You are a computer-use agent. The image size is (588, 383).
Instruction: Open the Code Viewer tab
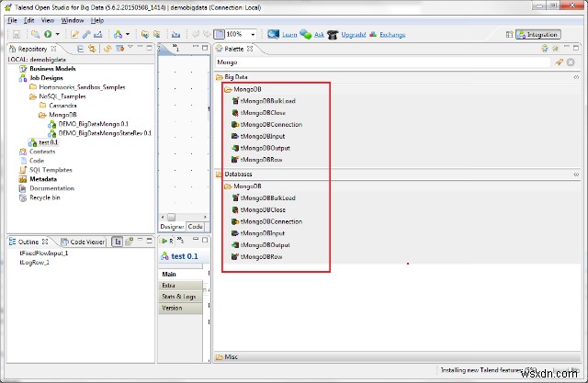[84, 242]
